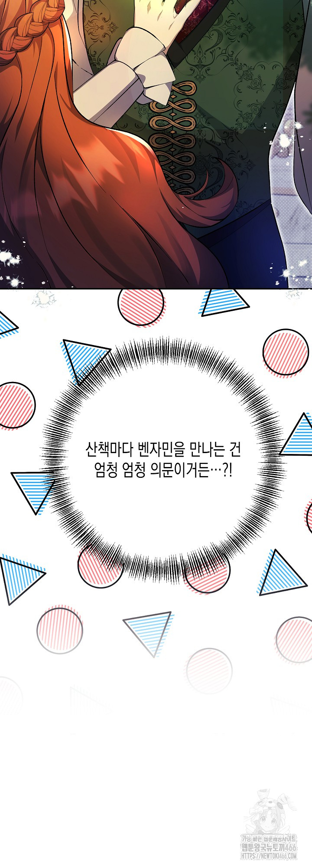Viewport: 312px width, 868px height.
Task: Click blue triangle touching bubble's lower-left edge
Action: pos(33,490)
